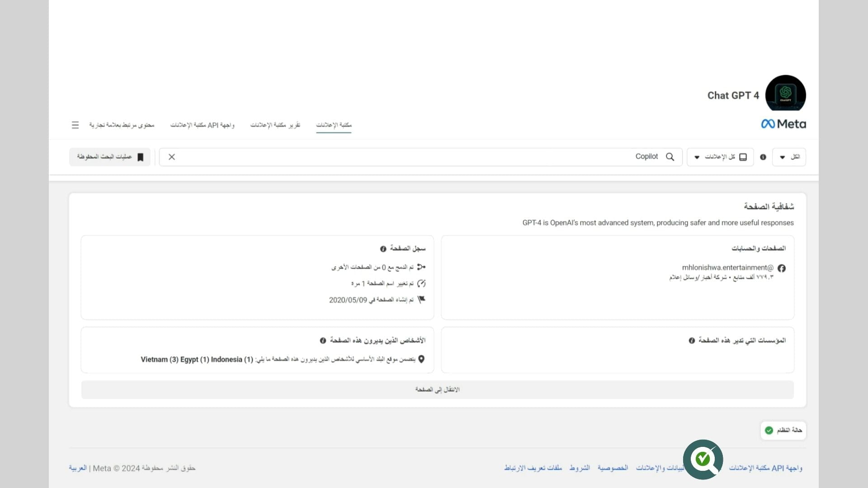
Task: Open the ملفات تعريف الارتباط footer link
Action: click(x=533, y=468)
